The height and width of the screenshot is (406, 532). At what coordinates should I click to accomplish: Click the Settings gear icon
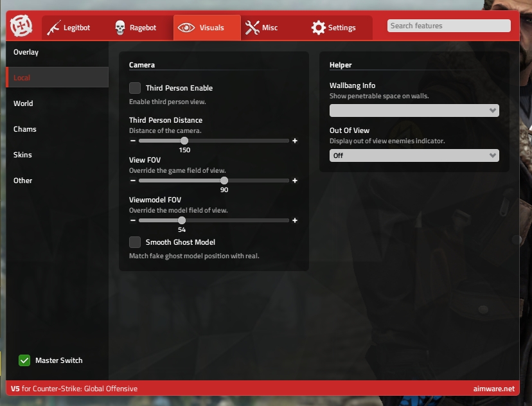tap(318, 28)
